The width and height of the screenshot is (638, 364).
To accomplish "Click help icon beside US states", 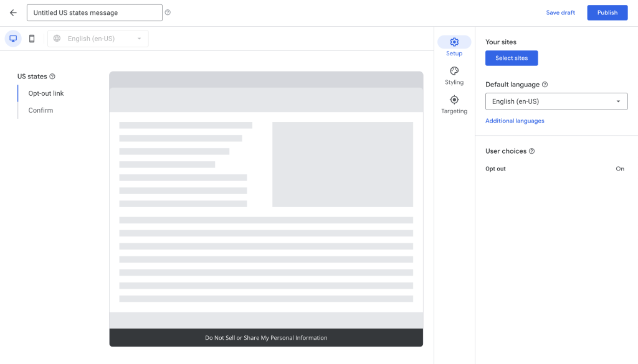I will pyautogui.click(x=52, y=77).
